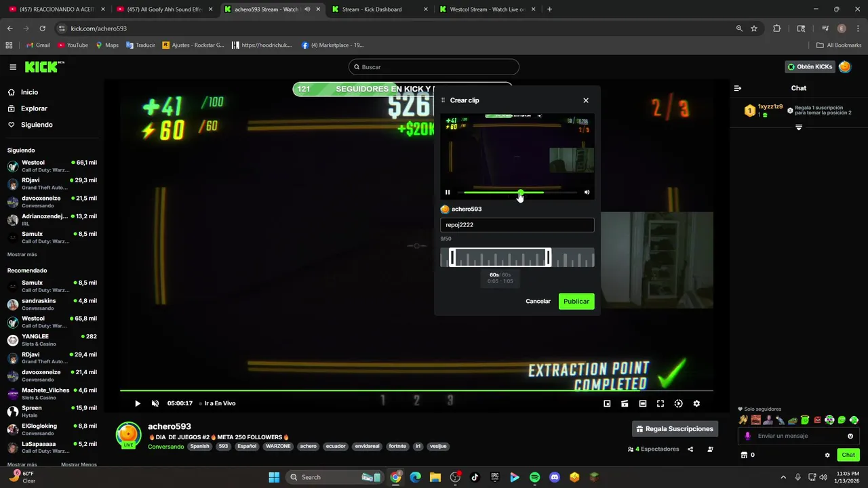This screenshot has width=868, height=488.
Task: Open recommended channel YANGLEE
Action: (52, 340)
